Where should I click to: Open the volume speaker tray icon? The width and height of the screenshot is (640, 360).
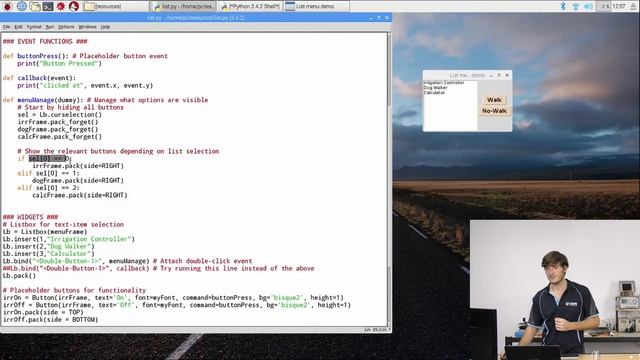pyautogui.click(x=588, y=6)
